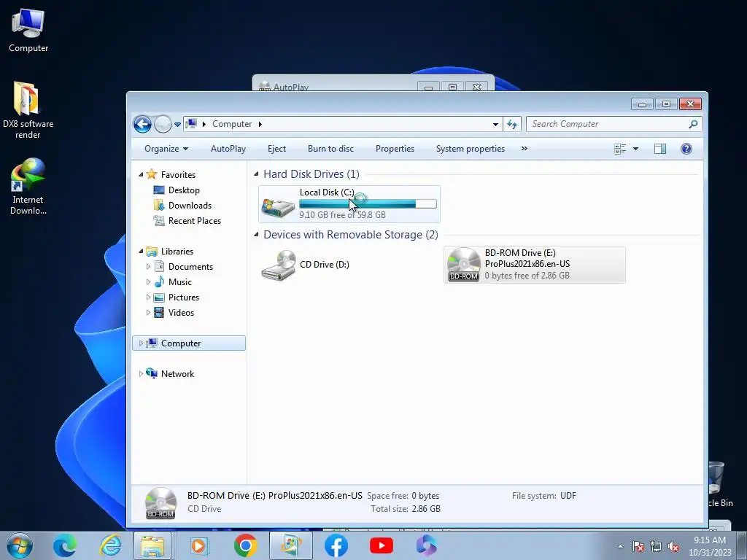Open the view options dropdown arrow
This screenshot has height=560, width=747.
point(635,149)
